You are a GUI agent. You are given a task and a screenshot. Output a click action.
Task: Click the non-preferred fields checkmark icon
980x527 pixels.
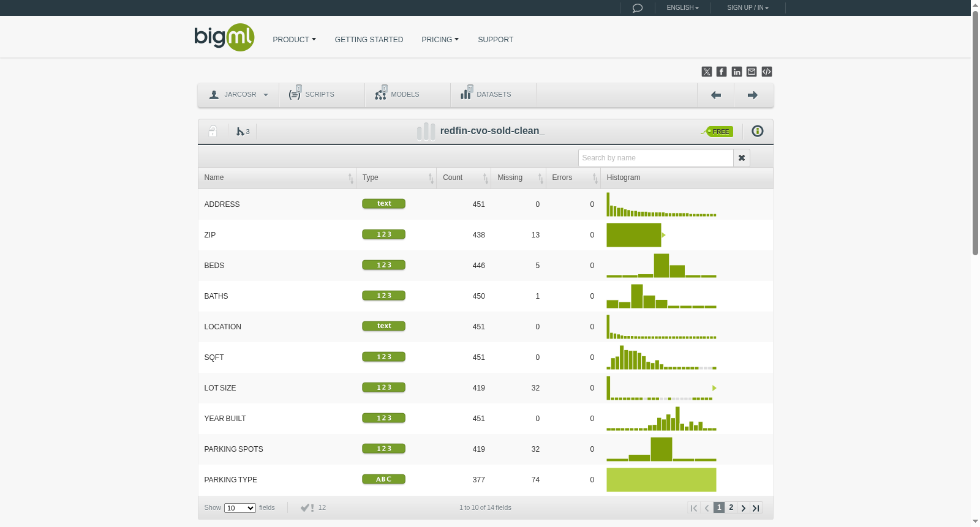307,507
